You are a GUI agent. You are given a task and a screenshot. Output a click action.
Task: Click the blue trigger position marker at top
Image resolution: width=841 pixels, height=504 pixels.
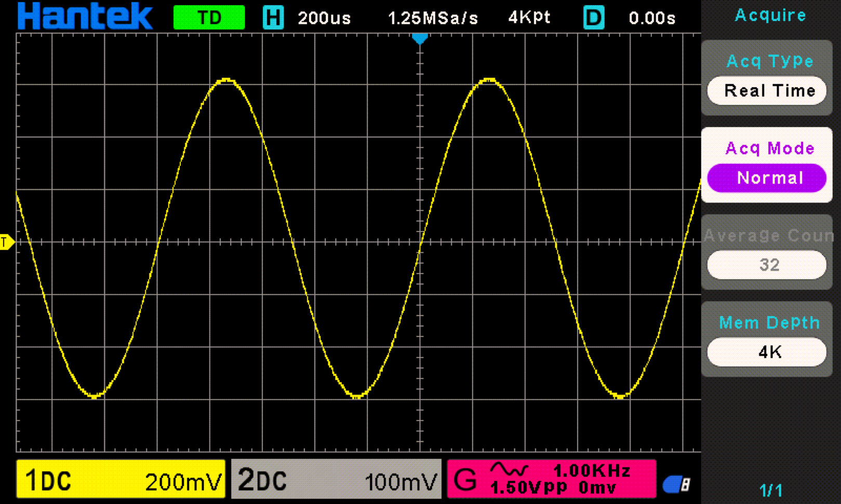pos(420,38)
